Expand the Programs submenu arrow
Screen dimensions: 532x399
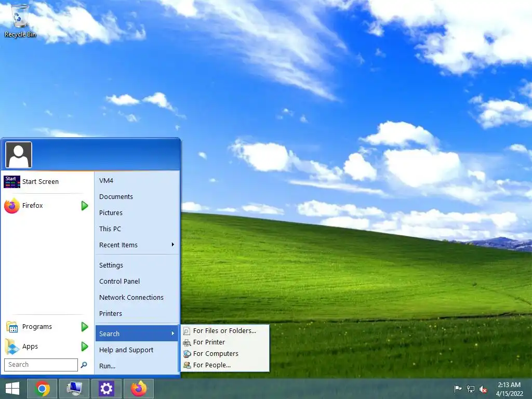(x=85, y=327)
